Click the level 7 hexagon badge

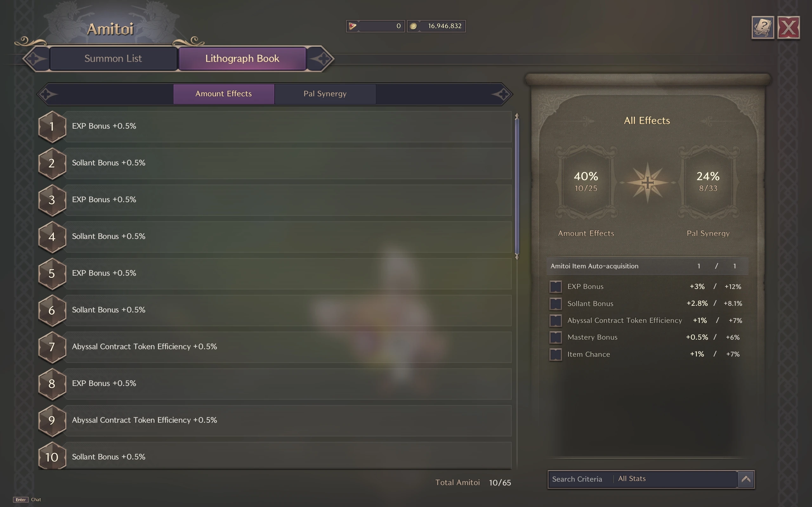tap(52, 347)
